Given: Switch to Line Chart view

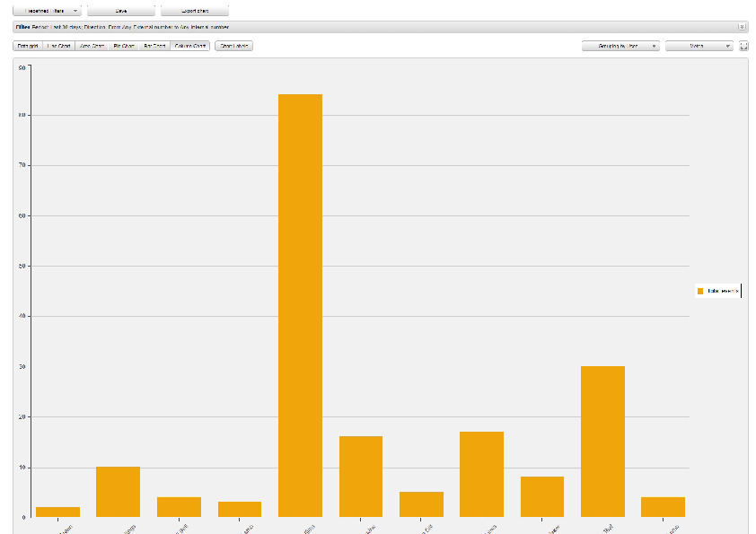Looking at the screenshot, I should (x=59, y=46).
